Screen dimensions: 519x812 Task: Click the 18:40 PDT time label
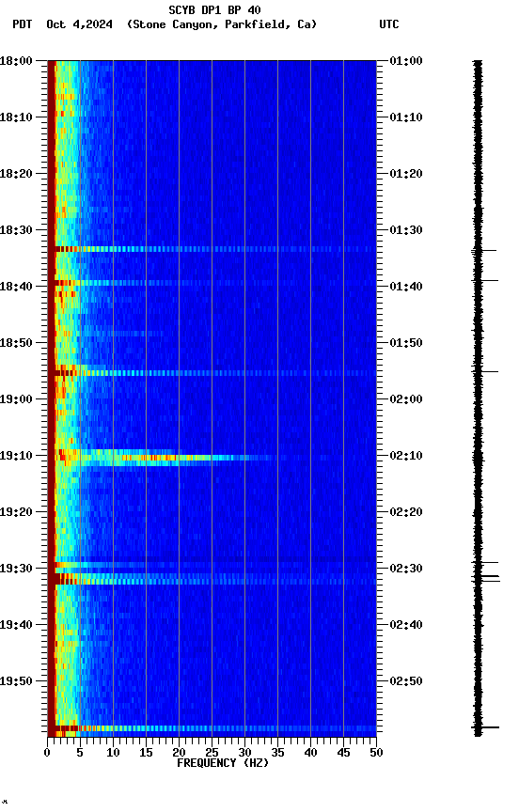(x=16, y=287)
